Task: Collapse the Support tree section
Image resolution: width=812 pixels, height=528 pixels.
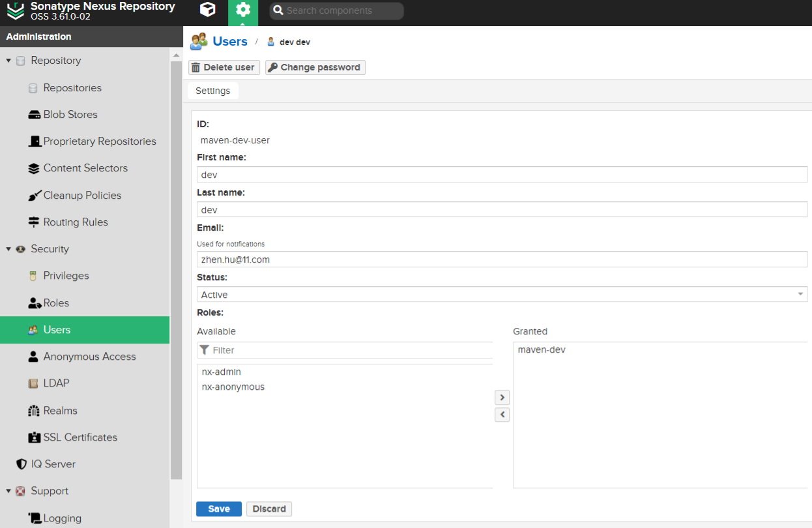Action: coord(8,491)
